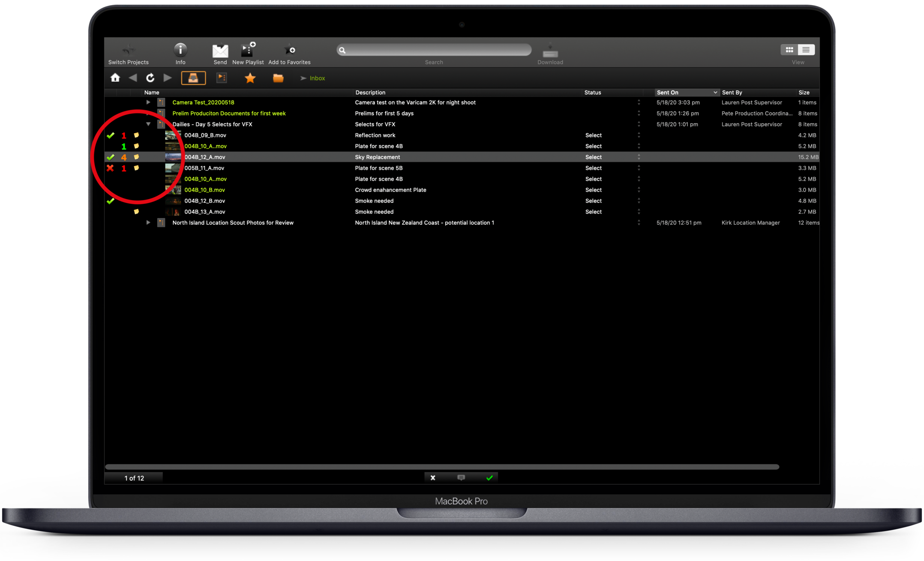The width and height of the screenshot is (924, 561).
Task: Open the orange folder files section
Action: click(x=278, y=78)
